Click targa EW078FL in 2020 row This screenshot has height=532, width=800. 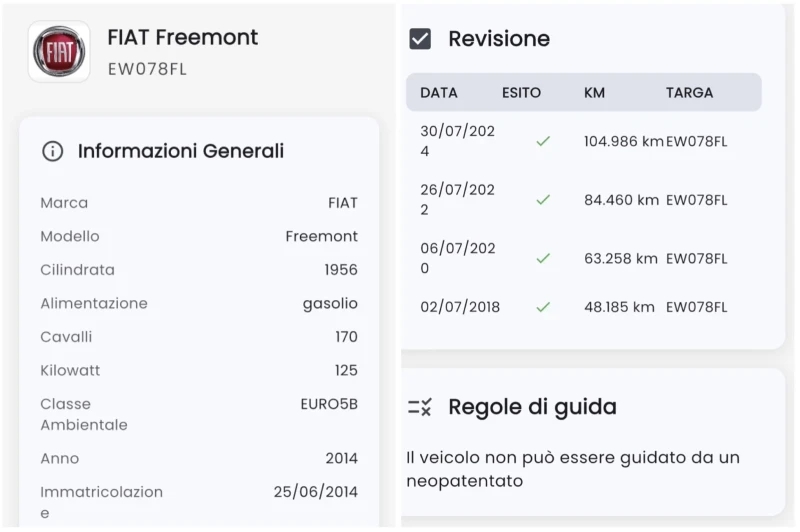696,259
